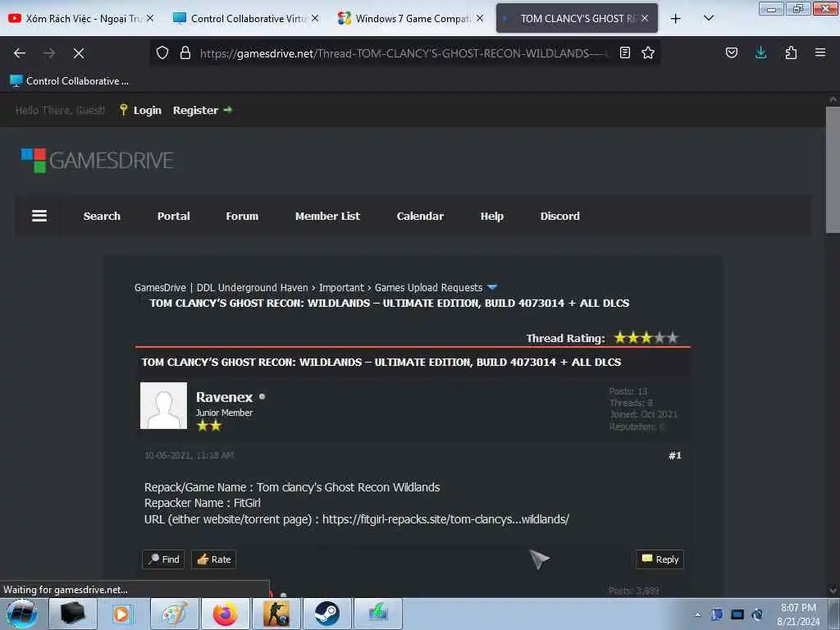The width and height of the screenshot is (840, 630).
Task: Toggle reader view in address bar
Action: tap(624, 53)
